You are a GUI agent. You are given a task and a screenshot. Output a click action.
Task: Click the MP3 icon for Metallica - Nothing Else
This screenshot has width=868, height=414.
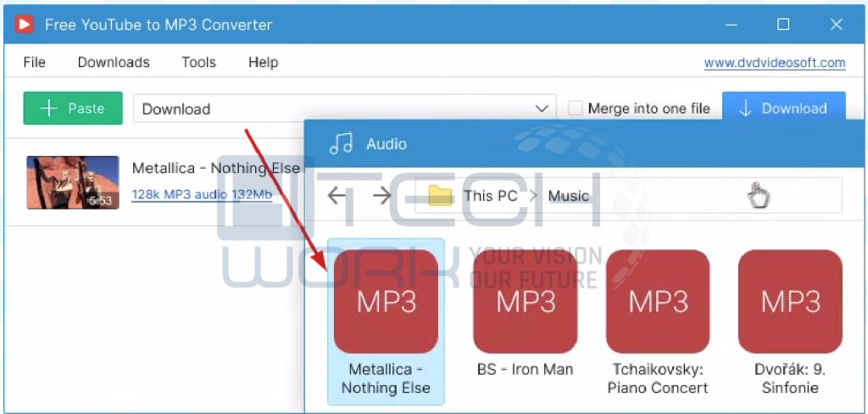386,301
